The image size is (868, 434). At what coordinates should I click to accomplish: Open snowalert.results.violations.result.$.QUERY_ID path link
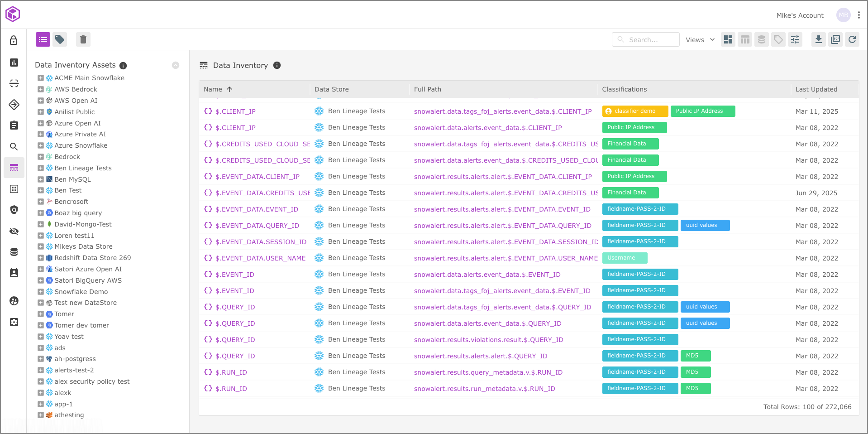point(488,340)
